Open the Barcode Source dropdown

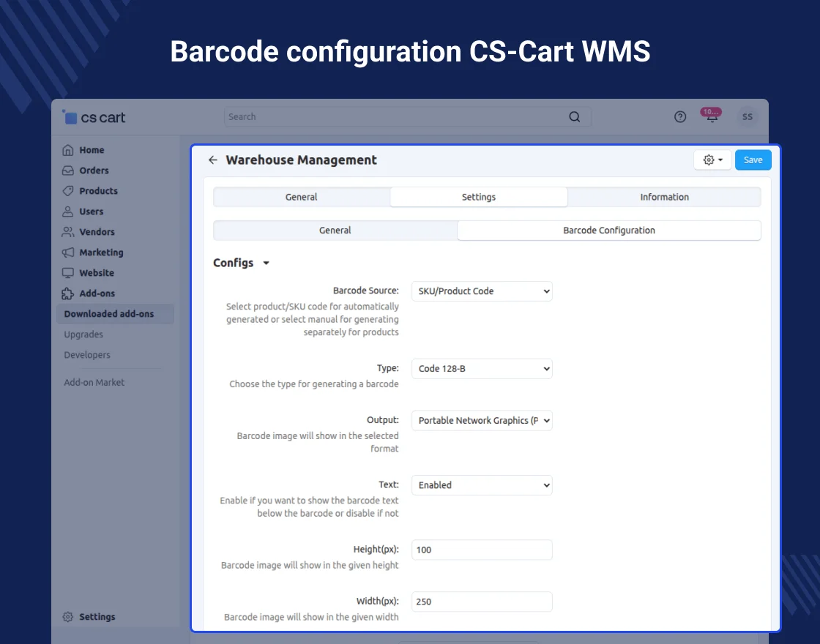click(482, 291)
